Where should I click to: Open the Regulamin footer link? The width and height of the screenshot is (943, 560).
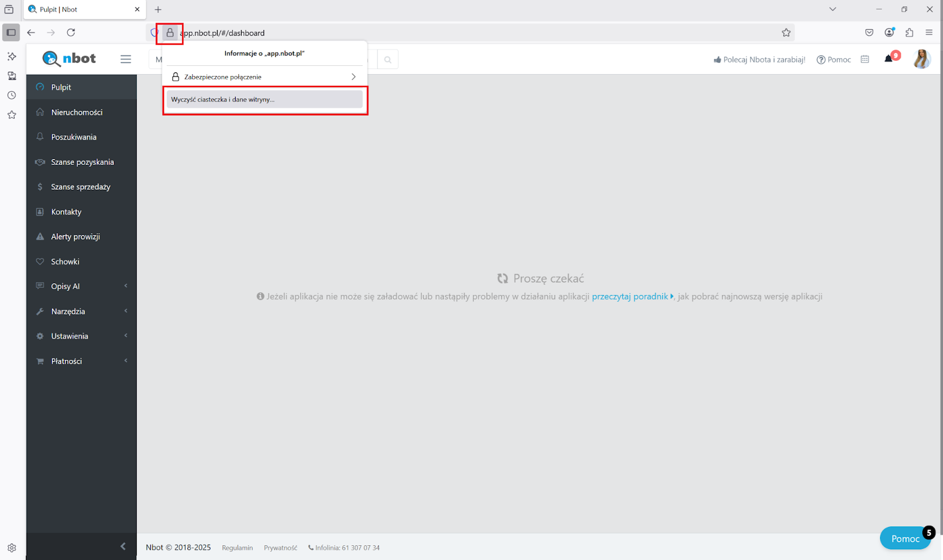[238, 548]
